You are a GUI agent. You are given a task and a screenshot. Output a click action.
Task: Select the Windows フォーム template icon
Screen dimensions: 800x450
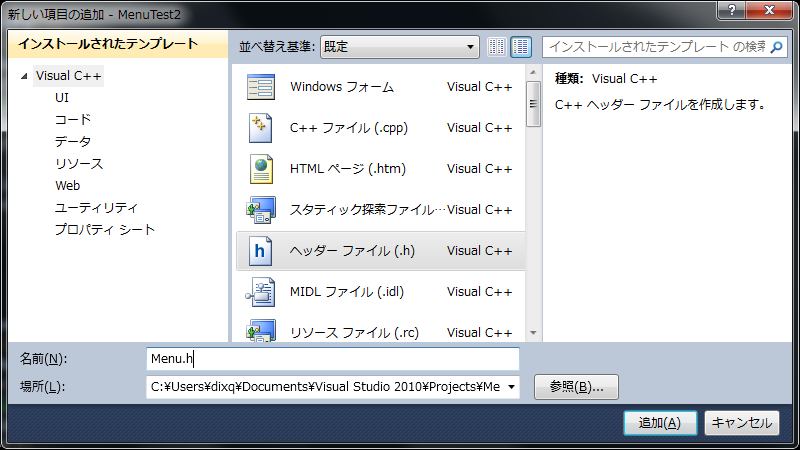coord(260,87)
